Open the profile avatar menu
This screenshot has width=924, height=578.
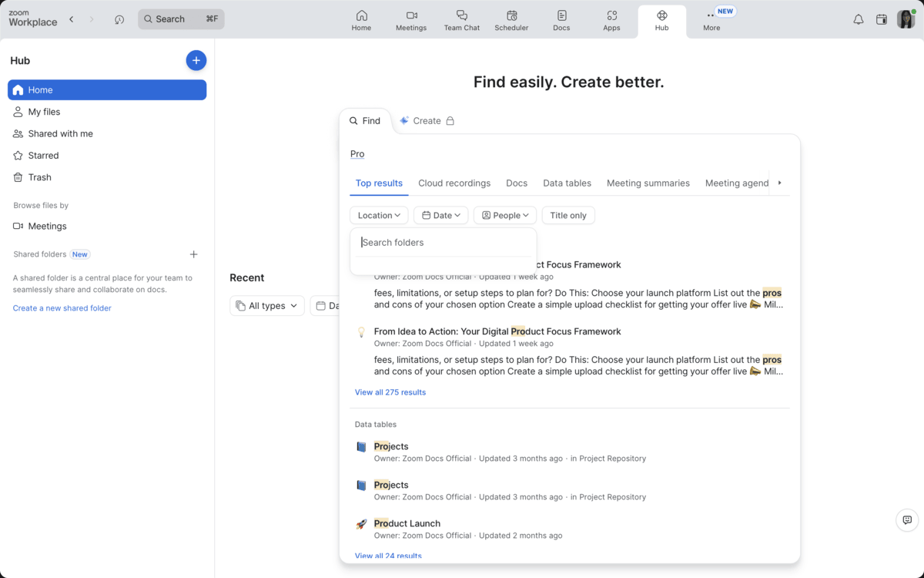coord(906,19)
